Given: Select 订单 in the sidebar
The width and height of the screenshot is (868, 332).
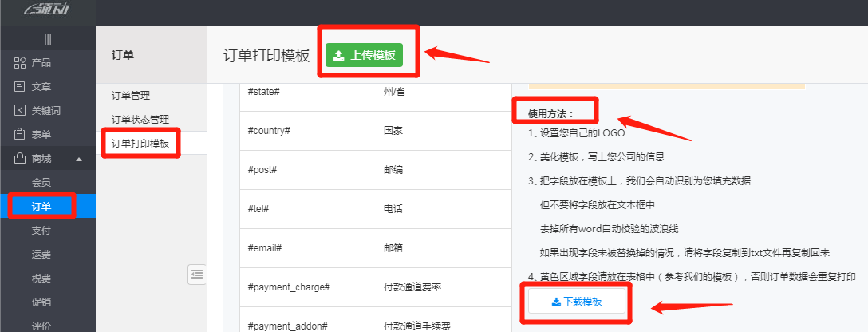Looking at the screenshot, I should 41,207.
